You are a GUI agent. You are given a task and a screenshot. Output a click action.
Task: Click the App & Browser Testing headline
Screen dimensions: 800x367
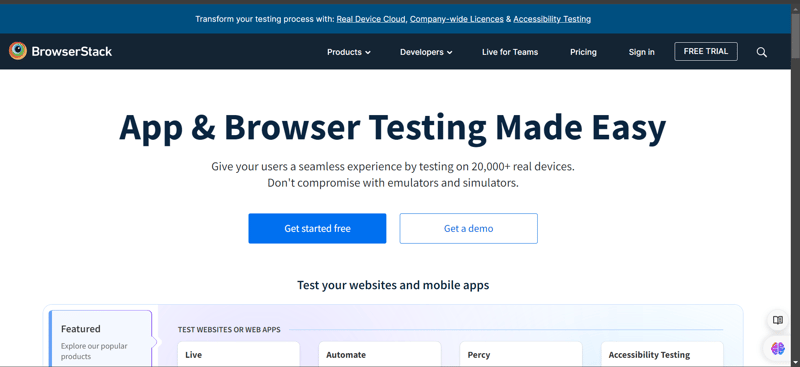click(x=392, y=128)
